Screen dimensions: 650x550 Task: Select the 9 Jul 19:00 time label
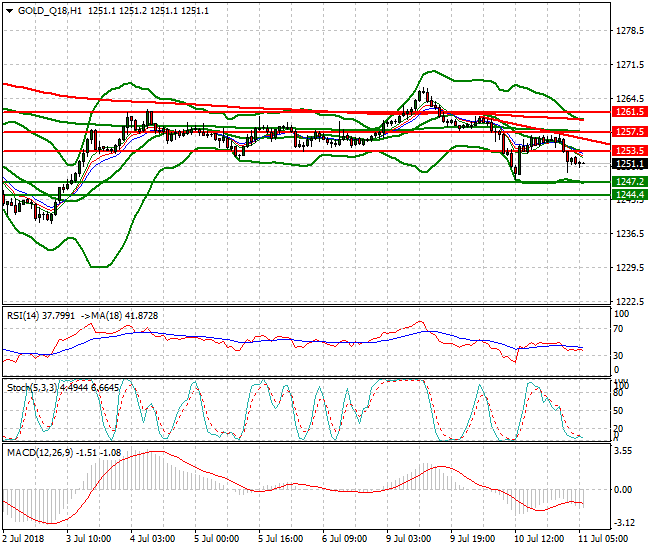click(x=473, y=538)
